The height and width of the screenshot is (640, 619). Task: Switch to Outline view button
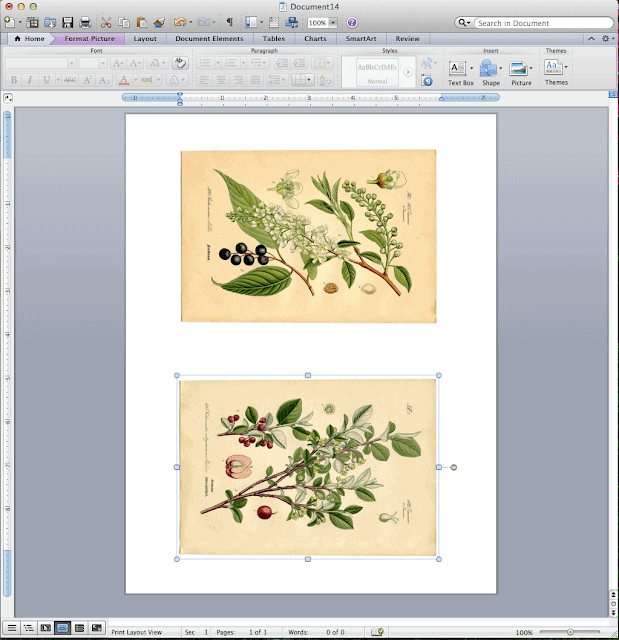coord(29,628)
